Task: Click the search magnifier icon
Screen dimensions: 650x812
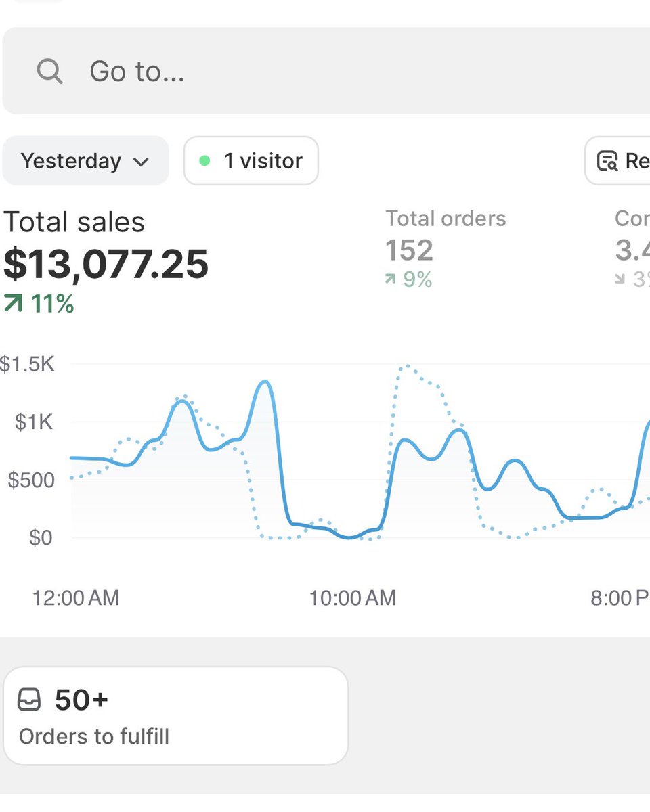Action: pyautogui.click(x=49, y=70)
